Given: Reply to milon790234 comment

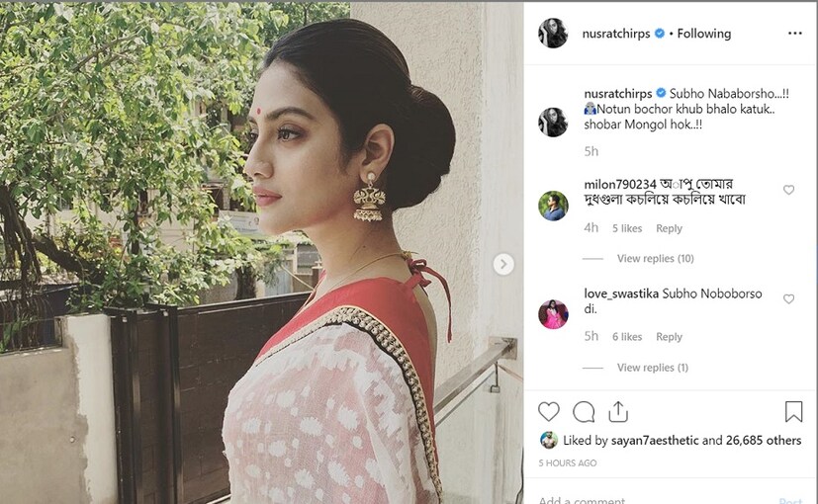Looking at the screenshot, I should (669, 228).
